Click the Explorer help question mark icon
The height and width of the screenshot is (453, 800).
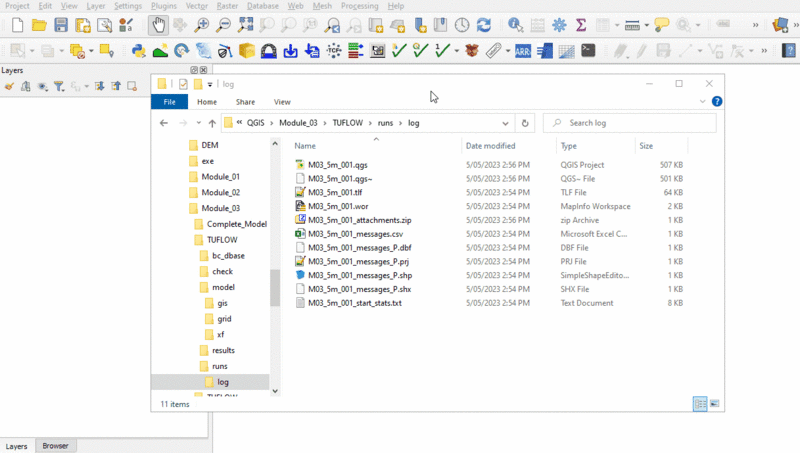tap(717, 101)
